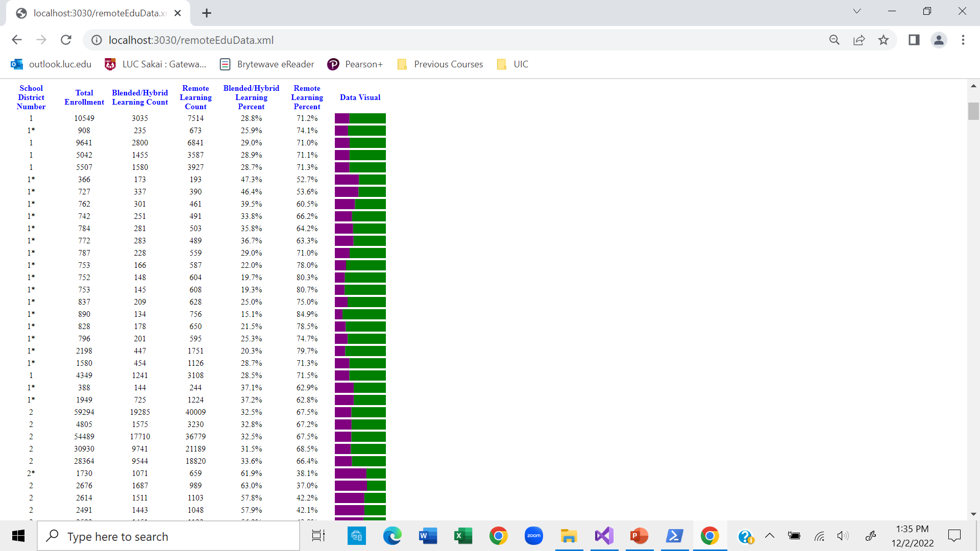Viewport: 980px width, 551px height.
Task: Open Excel from the taskbar
Action: [463, 536]
